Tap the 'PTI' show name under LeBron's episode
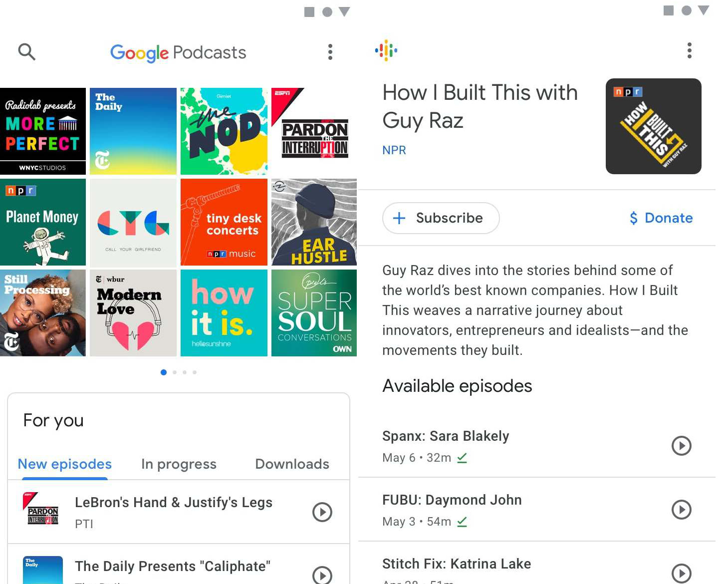The height and width of the screenshot is (584, 728). (84, 524)
